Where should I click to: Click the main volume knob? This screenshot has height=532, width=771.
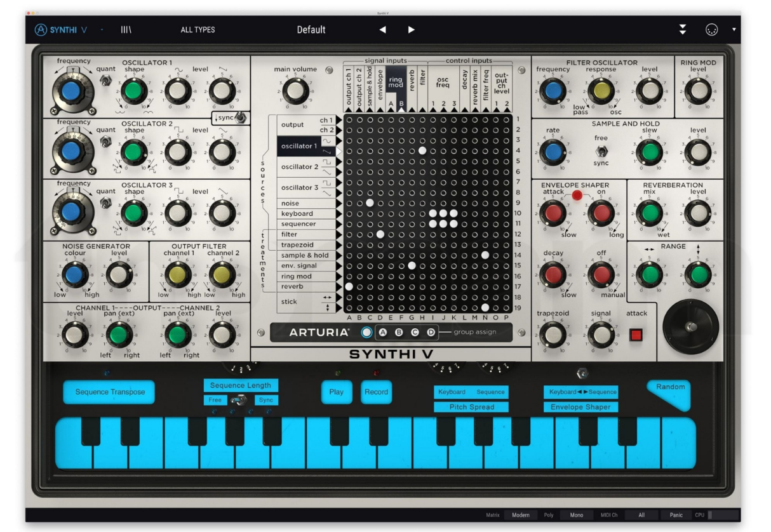click(295, 92)
